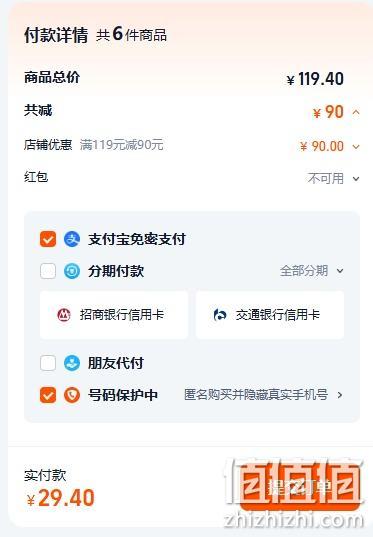This screenshot has width=373, height=537.
Task: Click the Bank of Communications logo
Action: (220, 315)
